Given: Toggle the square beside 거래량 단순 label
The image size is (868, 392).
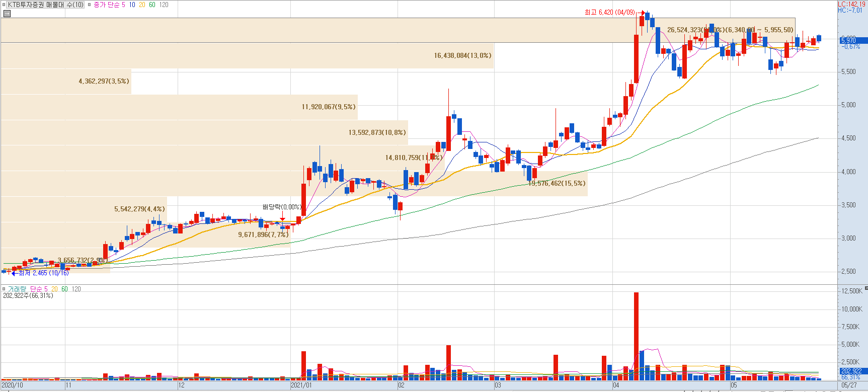Looking at the screenshot, I should click(5, 289).
